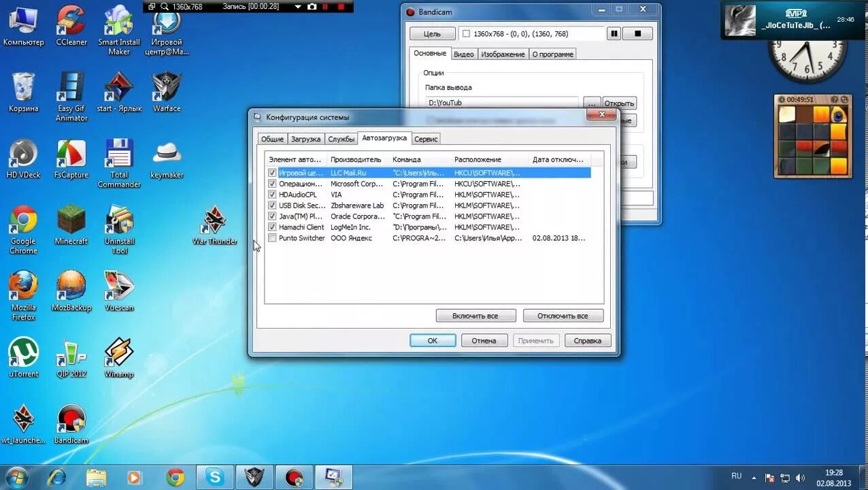Open Internet Explorer from taskbar

[58, 477]
